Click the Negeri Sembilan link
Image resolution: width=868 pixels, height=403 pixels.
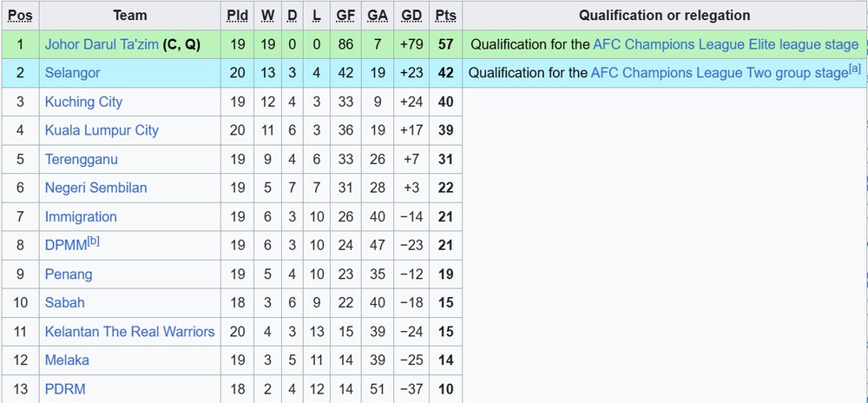pos(95,188)
